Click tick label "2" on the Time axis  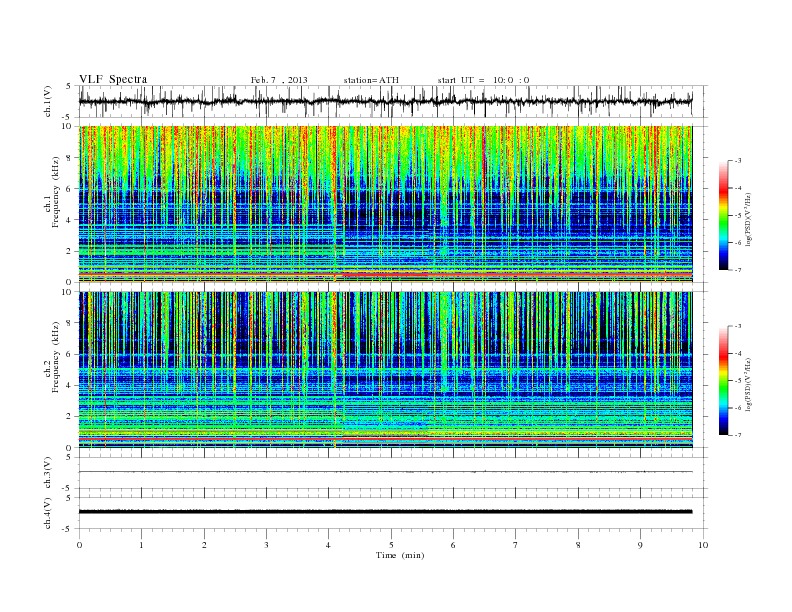tap(204, 545)
